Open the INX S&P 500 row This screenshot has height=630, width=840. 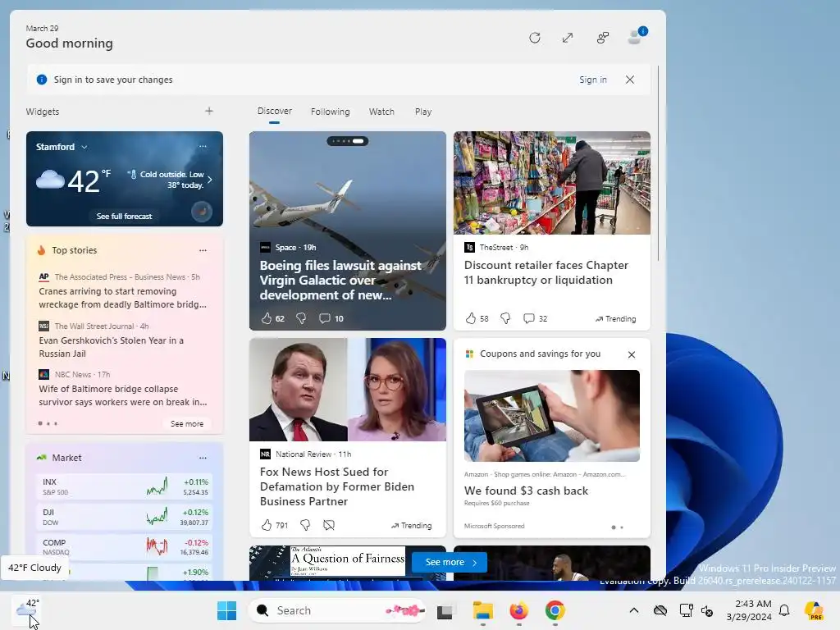click(x=125, y=486)
